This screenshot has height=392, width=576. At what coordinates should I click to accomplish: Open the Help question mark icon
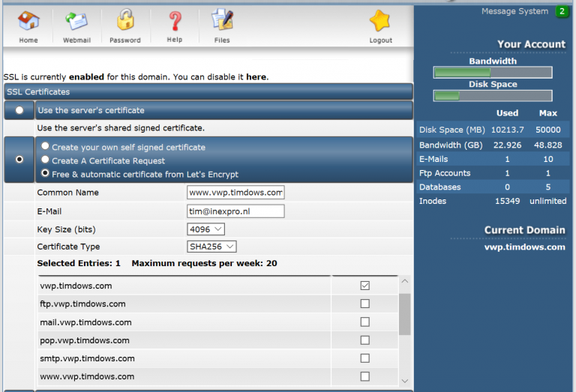click(x=174, y=22)
